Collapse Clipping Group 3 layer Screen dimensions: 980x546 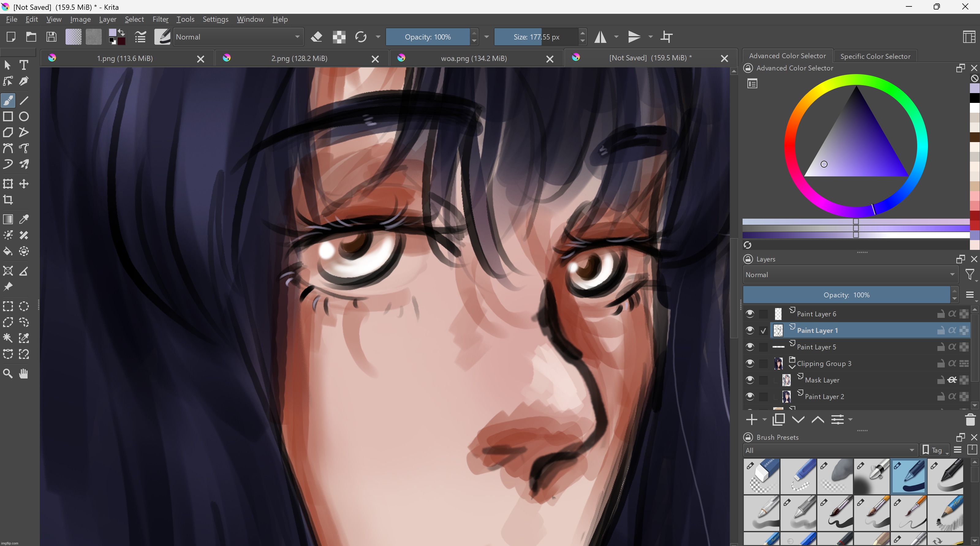[x=792, y=367]
